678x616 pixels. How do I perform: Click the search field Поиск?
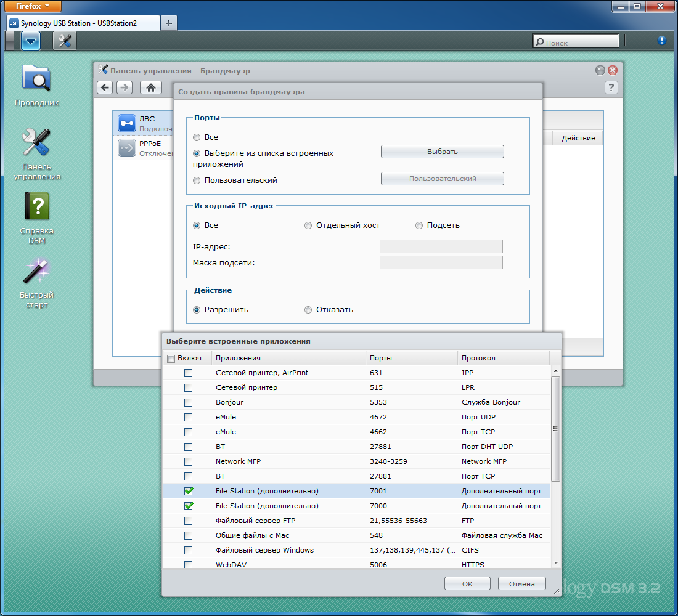coord(576,42)
